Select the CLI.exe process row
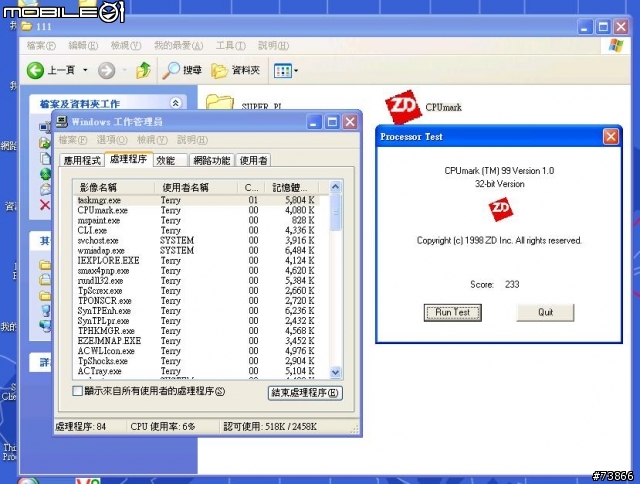 196,231
